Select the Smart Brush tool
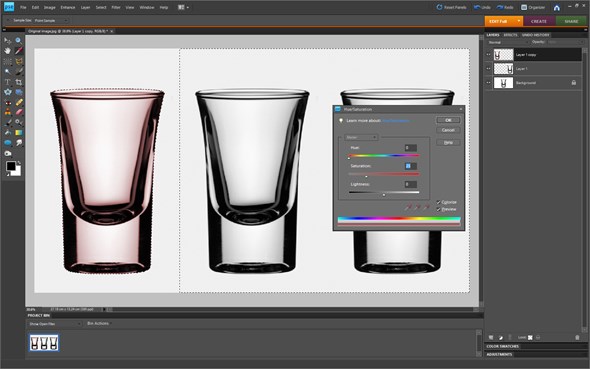 point(18,123)
